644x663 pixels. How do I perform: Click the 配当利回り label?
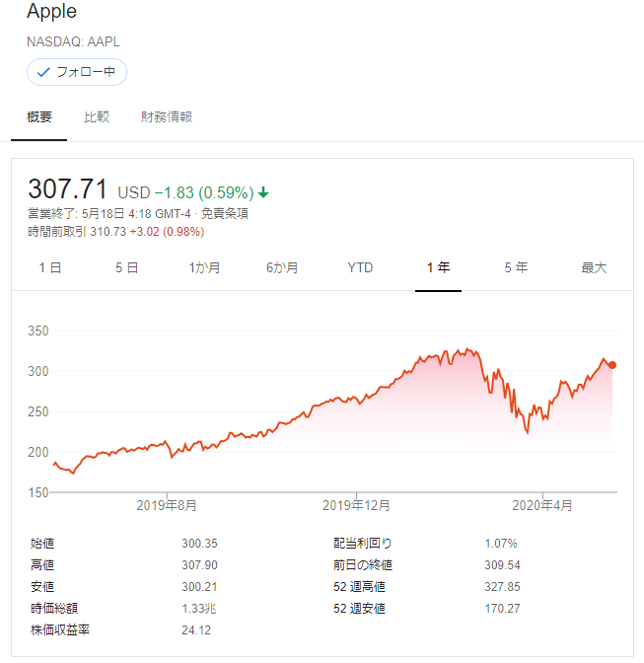(363, 544)
